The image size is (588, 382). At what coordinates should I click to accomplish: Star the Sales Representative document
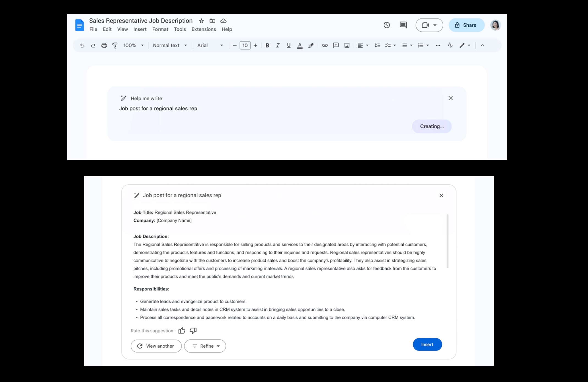click(x=201, y=21)
